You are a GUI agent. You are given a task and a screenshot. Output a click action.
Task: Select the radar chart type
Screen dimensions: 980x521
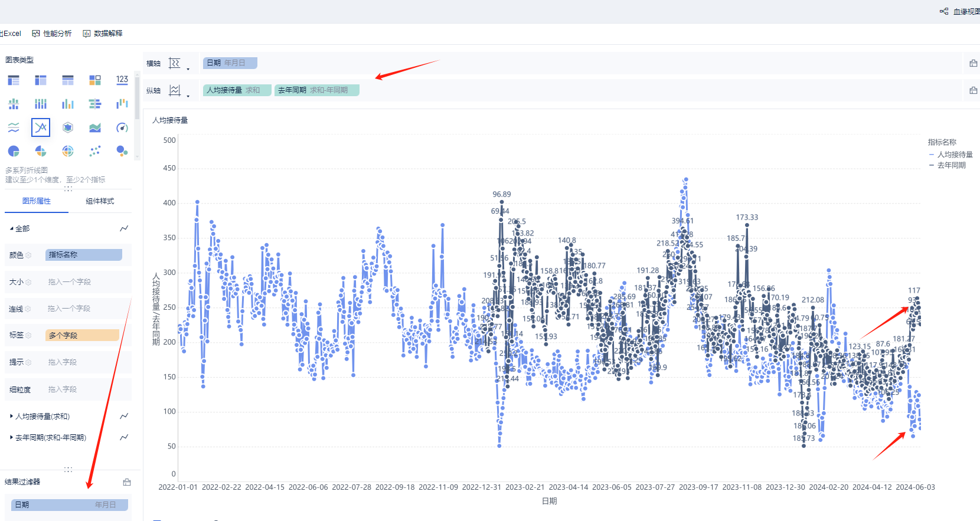click(68, 127)
